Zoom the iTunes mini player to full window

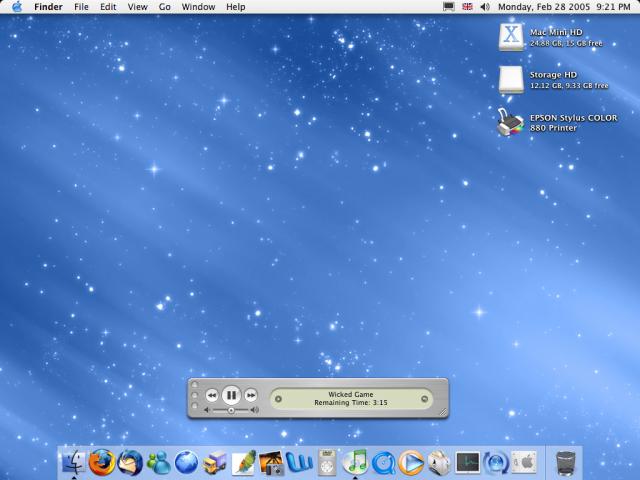click(x=194, y=406)
